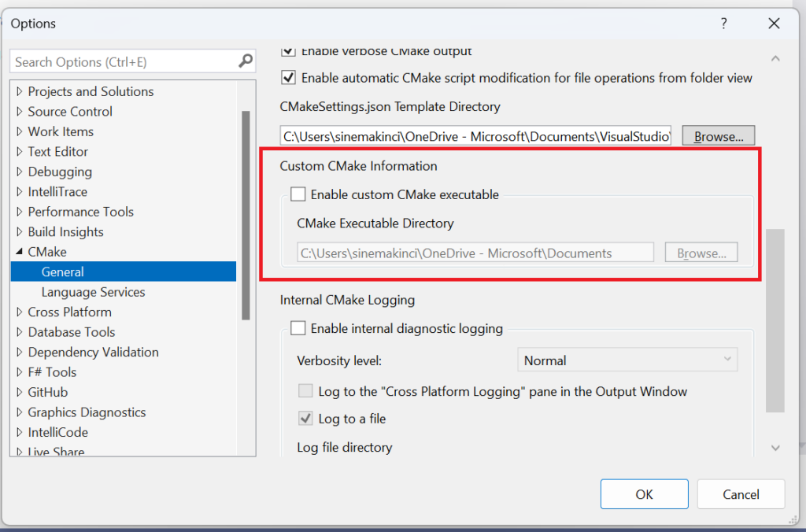Click the OK button
The height and width of the screenshot is (532, 806).
[644, 493]
